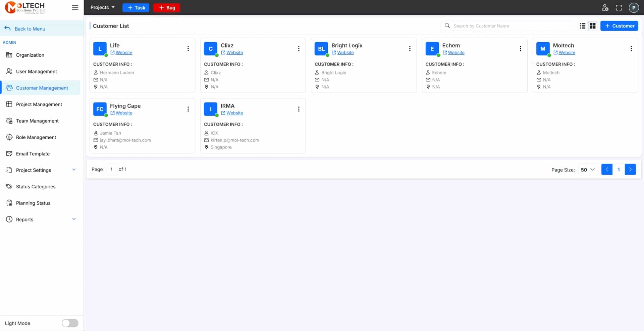Click the Jamie Tan contact name
This screenshot has height=331, width=644.
(x=110, y=133)
